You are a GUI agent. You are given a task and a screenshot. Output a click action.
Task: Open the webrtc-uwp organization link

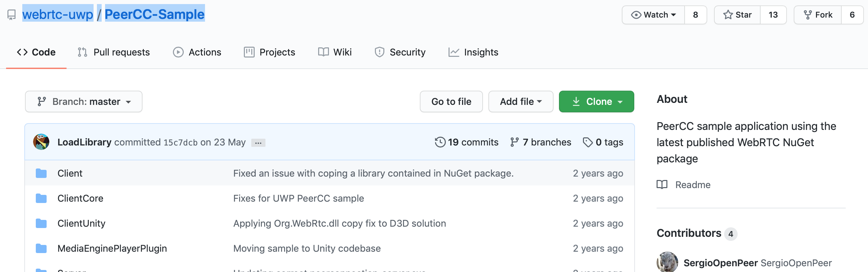[x=57, y=14]
